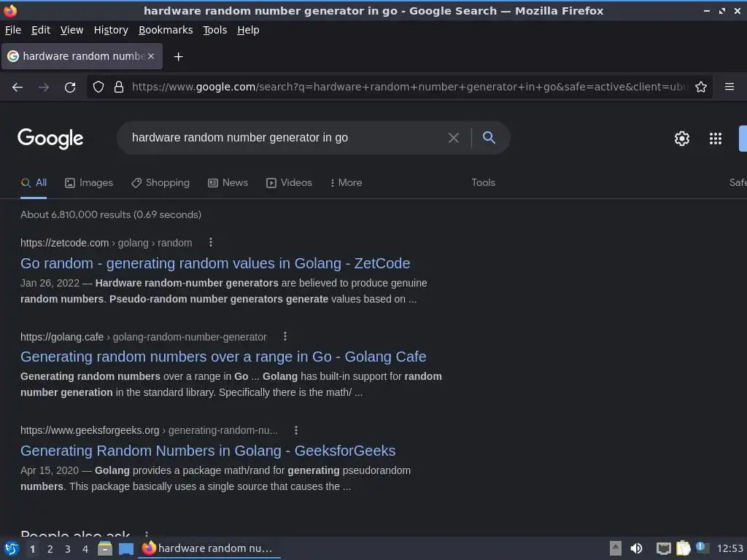Switch to workspace 3
The width and height of the screenshot is (747, 560).
click(x=68, y=549)
